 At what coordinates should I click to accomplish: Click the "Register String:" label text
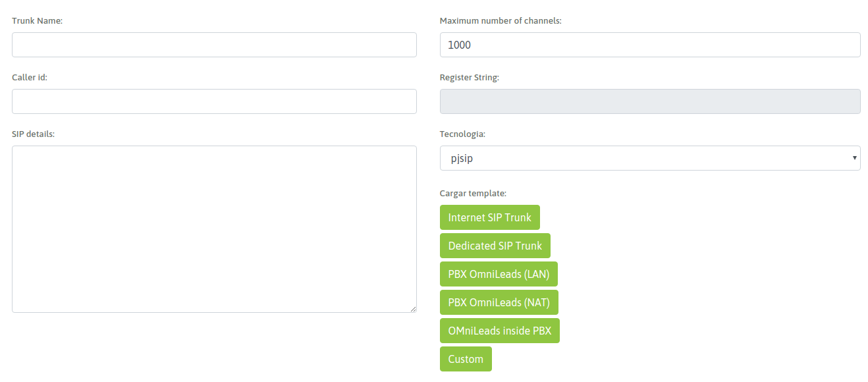(470, 77)
